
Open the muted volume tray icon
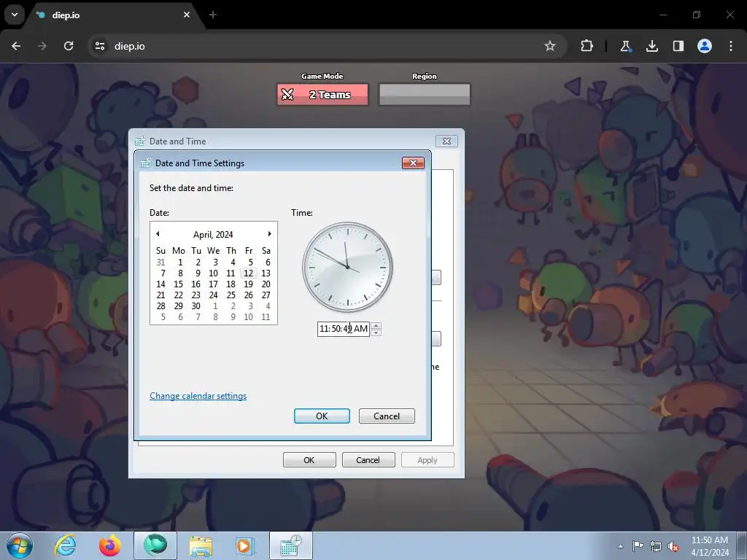point(673,546)
